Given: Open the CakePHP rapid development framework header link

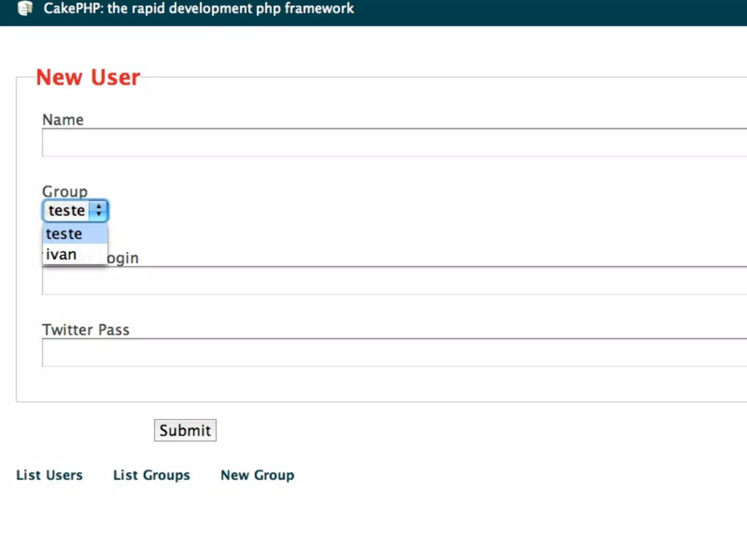Looking at the screenshot, I should point(198,8).
